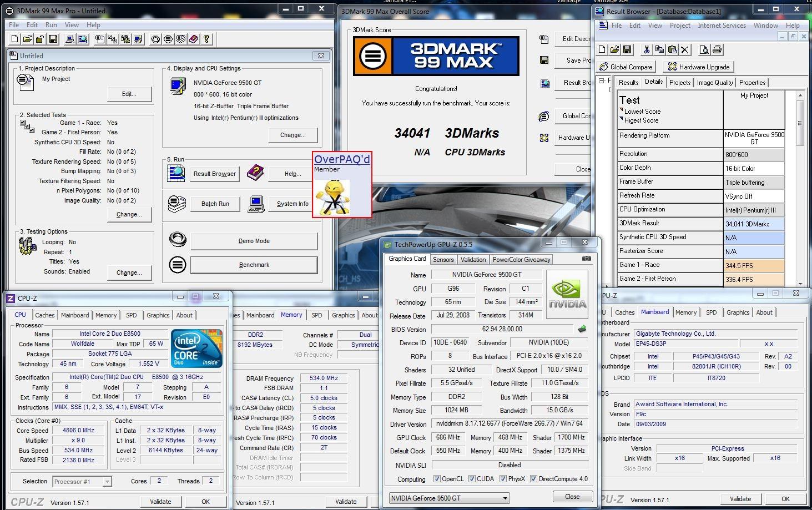Click Global Compare button in Result Browser
Viewport: 812px width, 510px height.
(x=626, y=67)
